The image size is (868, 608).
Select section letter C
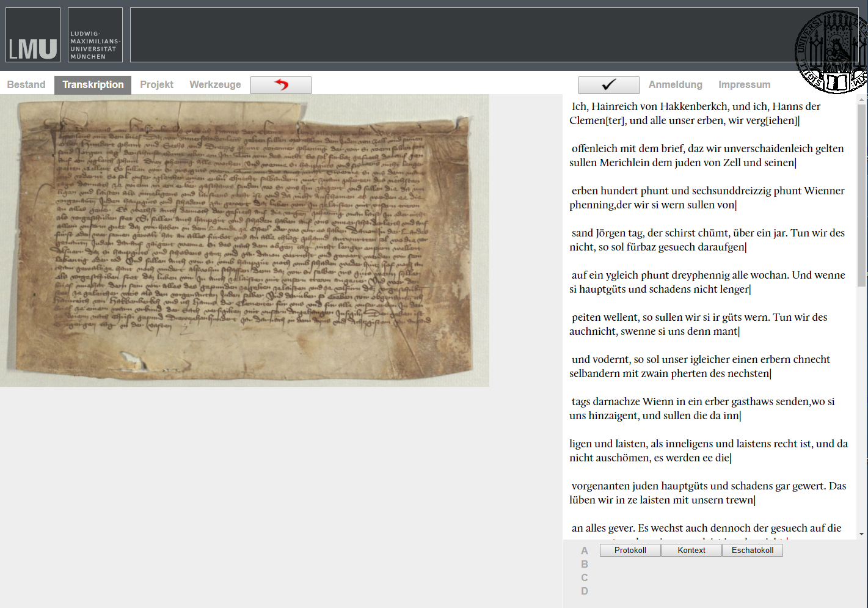585,577
